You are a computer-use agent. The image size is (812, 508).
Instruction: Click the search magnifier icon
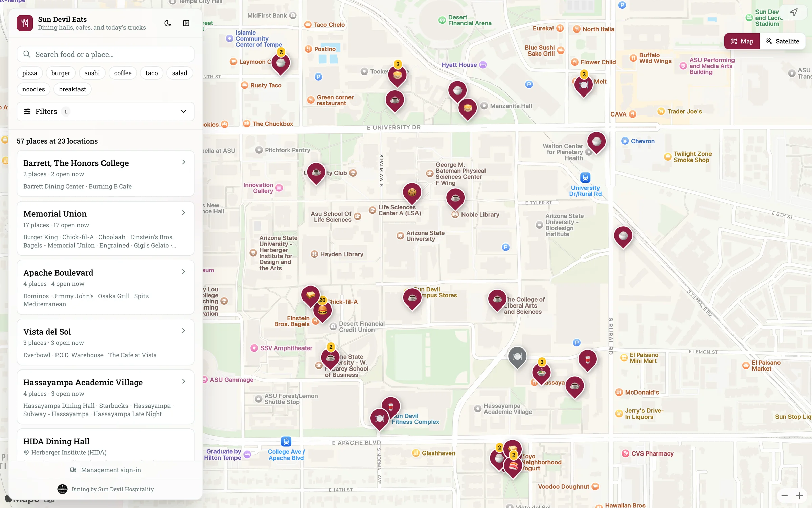(x=27, y=54)
